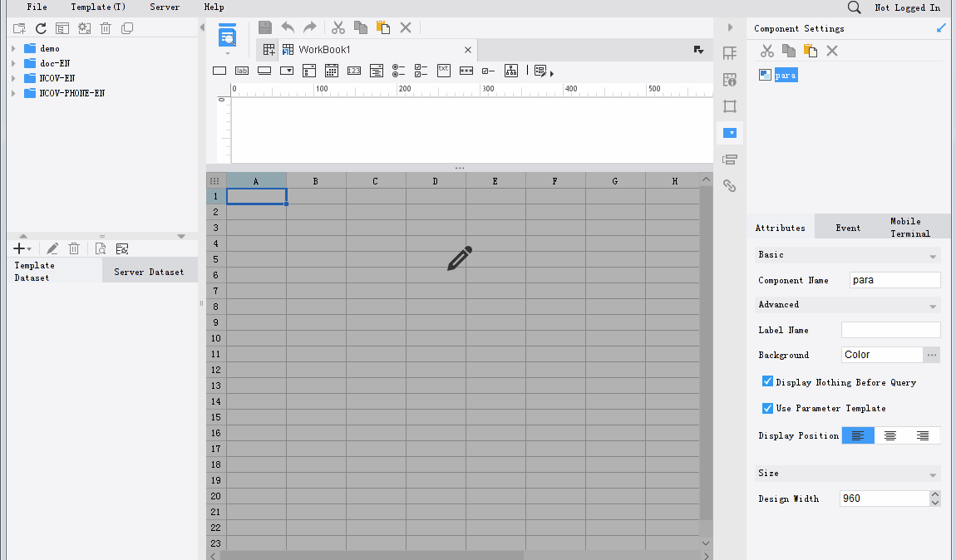
Task: Switch to the Server Dataset tab
Action: 150,269
